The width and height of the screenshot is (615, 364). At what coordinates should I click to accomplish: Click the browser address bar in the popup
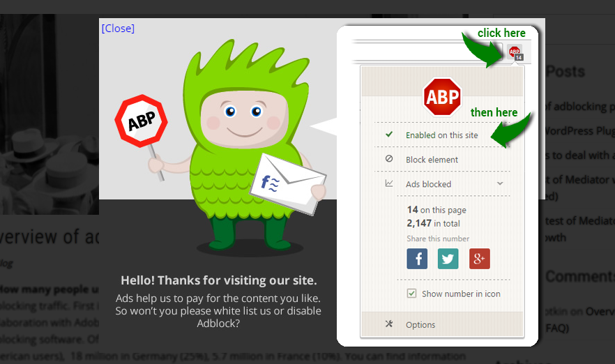click(427, 52)
